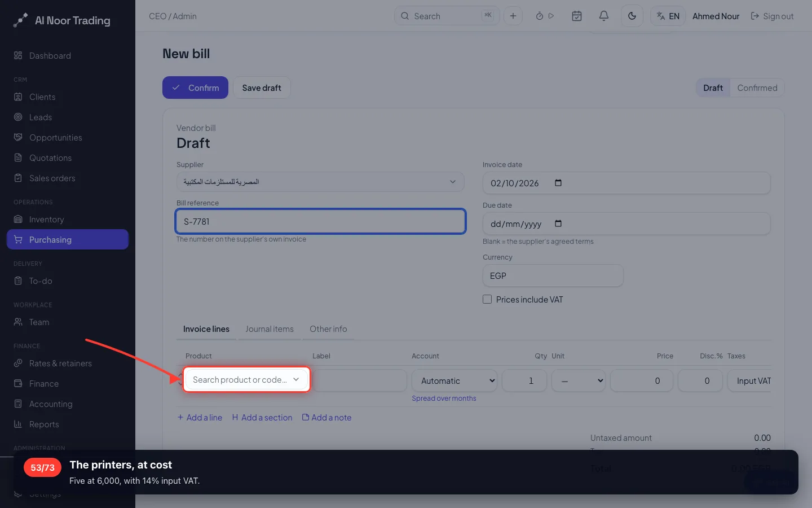Open To-do in sidebar
The height and width of the screenshot is (508, 812).
click(68, 281)
